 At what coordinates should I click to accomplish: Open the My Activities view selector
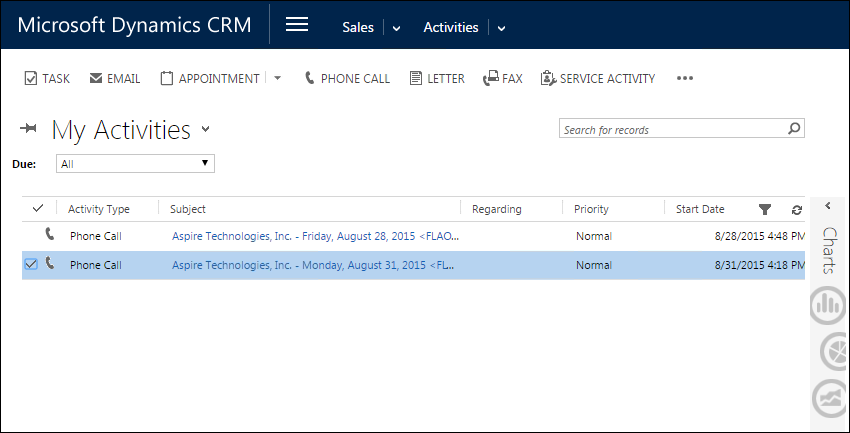[206, 129]
